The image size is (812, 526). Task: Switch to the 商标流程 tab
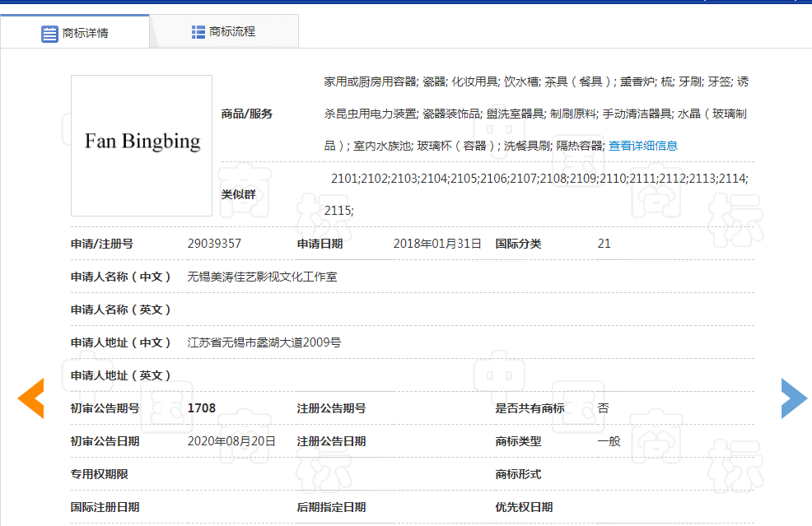coord(223,31)
